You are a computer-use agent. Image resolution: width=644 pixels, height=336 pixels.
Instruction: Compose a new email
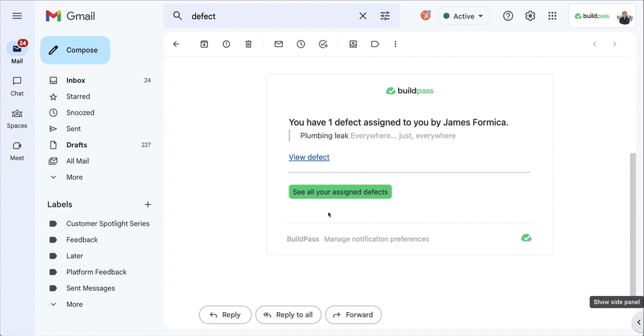coord(75,50)
